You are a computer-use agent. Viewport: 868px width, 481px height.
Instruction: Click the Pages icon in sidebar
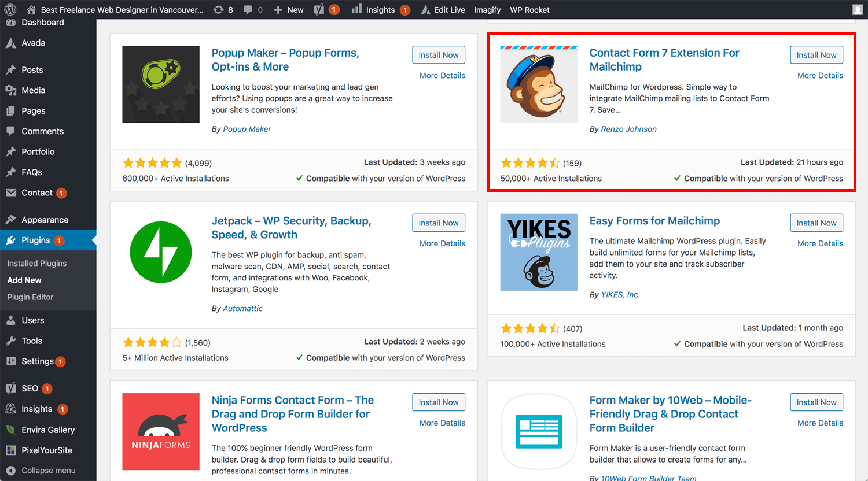click(x=10, y=111)
